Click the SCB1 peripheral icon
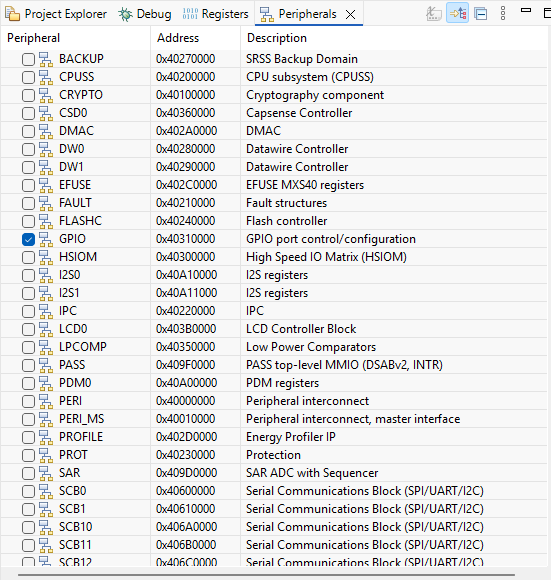The image size is (551, 580). coord(46,509)
